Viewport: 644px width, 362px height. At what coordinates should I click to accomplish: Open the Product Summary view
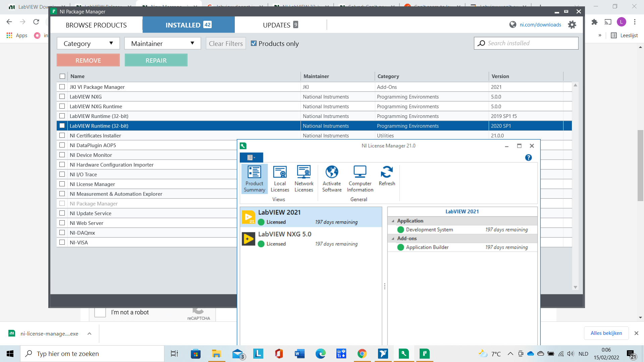coord(254,179)
